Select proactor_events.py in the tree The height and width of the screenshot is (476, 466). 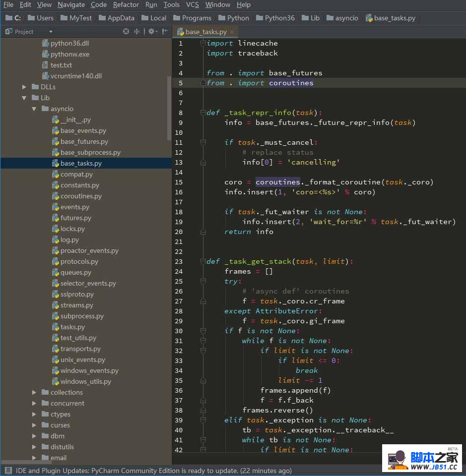click(89, 251)
